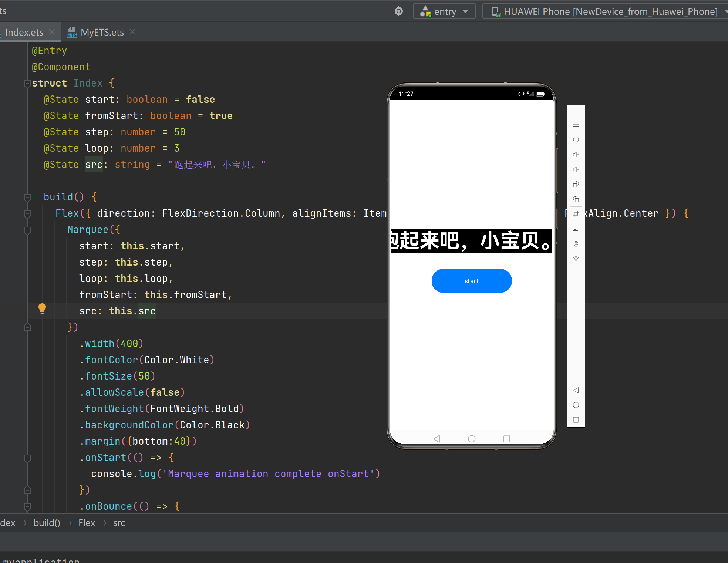
Task: Open the emulator battery settings icon
Action: 576,229
